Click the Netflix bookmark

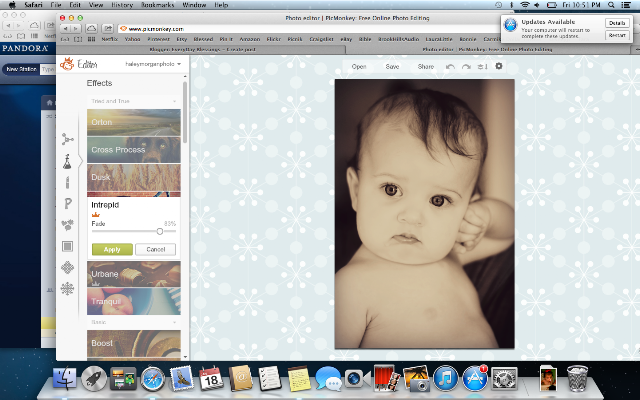click(109, 39)
